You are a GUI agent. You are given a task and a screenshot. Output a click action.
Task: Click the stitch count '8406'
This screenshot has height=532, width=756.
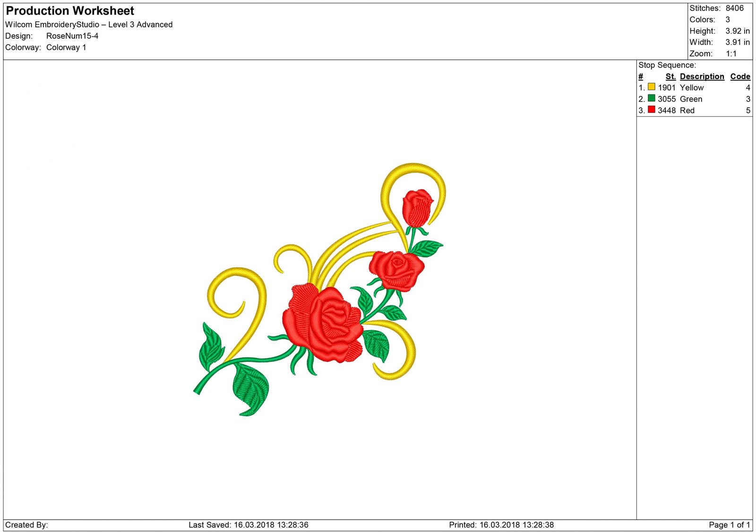click(x=735, y=8)
